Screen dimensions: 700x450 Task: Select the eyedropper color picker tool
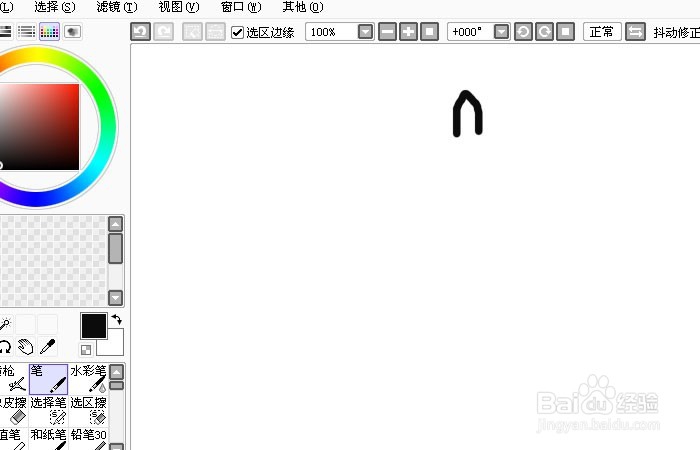(x=47, y=346)
